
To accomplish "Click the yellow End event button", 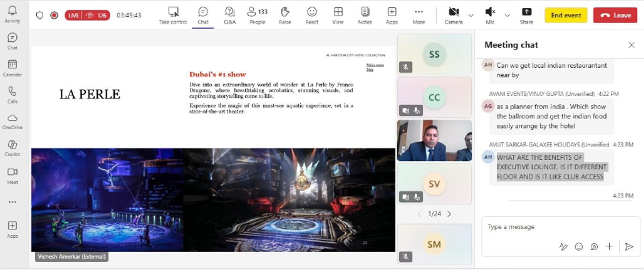I will pos(566,15).
